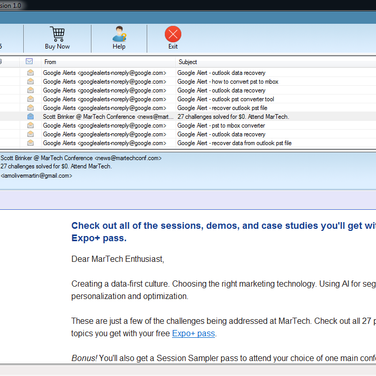Viewport: 376px width, 376px height.
Task: Click envelope icon of how to convert pst row
Action: click(x=30, y=81)
